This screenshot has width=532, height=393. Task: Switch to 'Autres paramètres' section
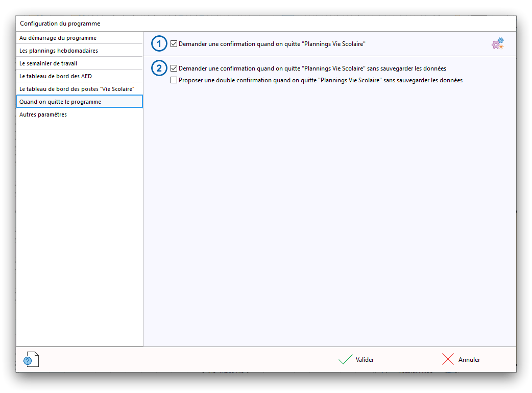43,114
